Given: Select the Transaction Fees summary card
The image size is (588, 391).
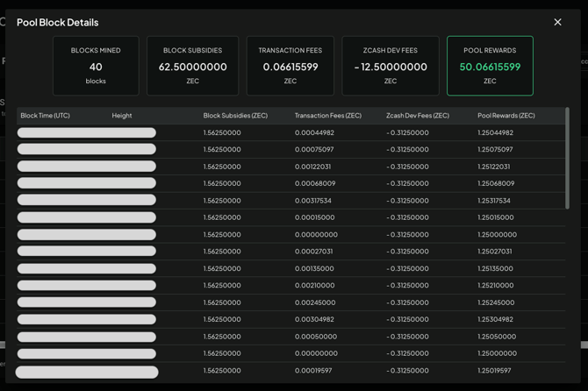Looking at the screenshot, I should tap(290, 66).
